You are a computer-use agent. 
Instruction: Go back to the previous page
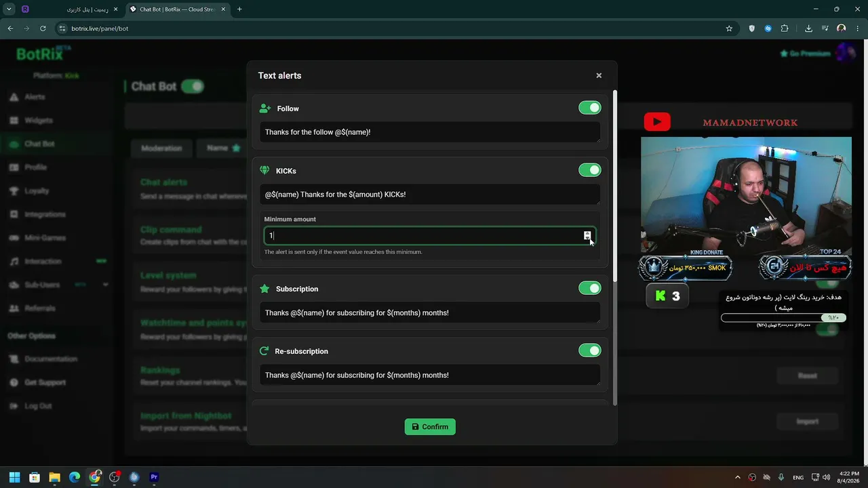coord(10,28)
